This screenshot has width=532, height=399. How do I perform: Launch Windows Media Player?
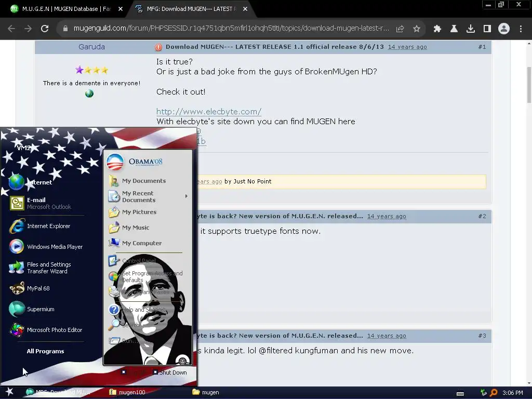pos(46,247)
